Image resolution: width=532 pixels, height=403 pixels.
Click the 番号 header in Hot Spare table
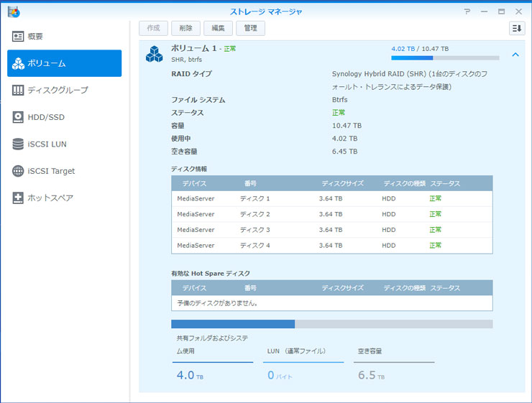tap(250, 288)
